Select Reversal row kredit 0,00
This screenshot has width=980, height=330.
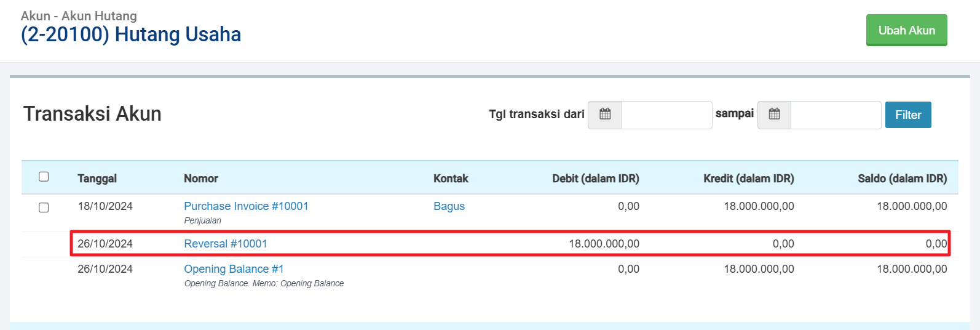tap(783, 244)
